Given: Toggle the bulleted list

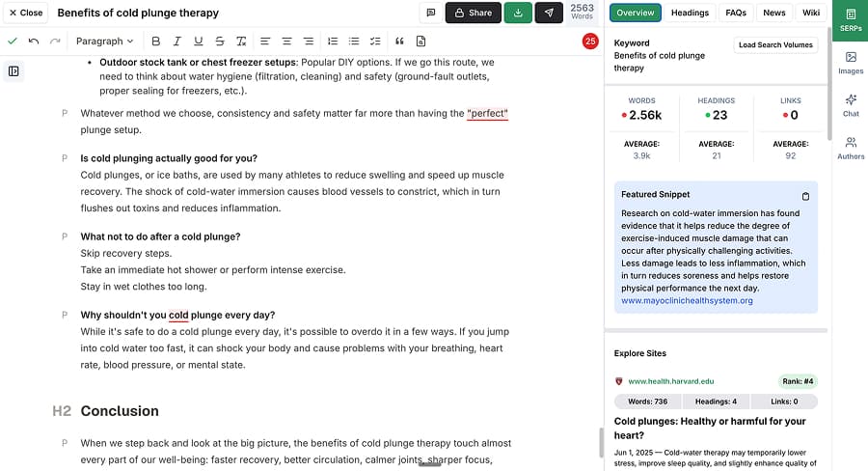Looking at the screenshot, I should tap(354, 42).
